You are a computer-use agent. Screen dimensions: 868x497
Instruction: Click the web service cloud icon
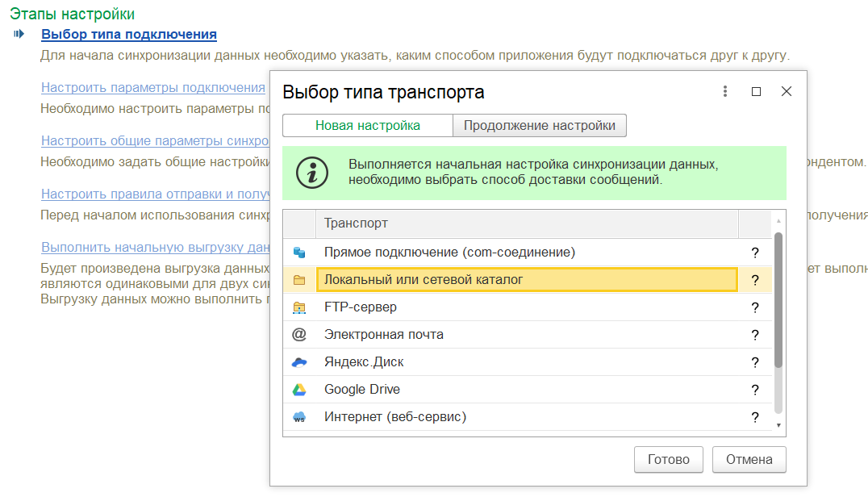(x=299, y=417)
